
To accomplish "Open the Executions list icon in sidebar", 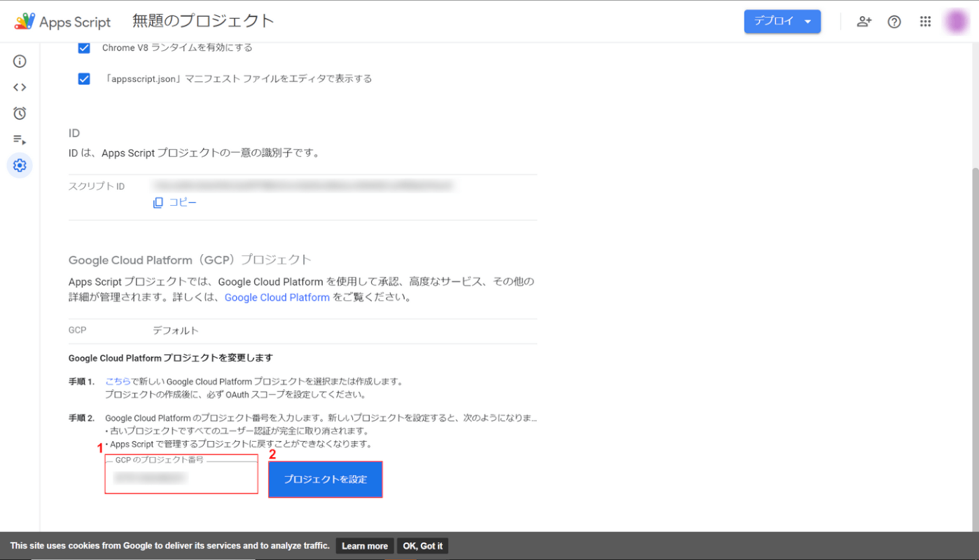I will (20, 139).
